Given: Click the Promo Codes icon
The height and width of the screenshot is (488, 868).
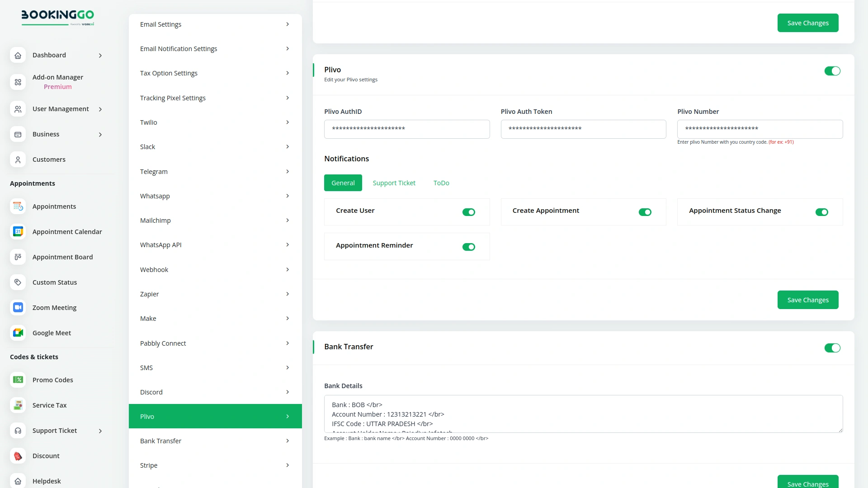Looking at the screenshot, I should coord(18,380).
